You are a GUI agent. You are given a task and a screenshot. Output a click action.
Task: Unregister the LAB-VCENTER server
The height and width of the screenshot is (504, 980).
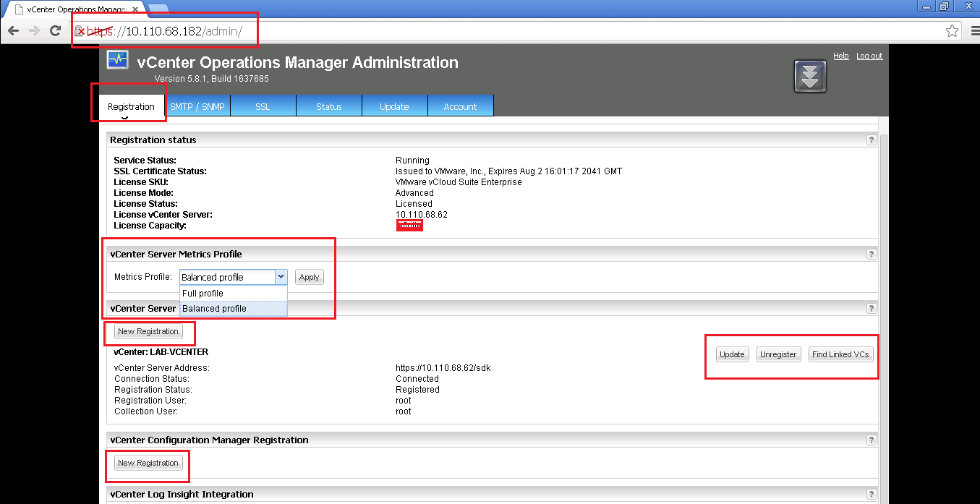778,354
